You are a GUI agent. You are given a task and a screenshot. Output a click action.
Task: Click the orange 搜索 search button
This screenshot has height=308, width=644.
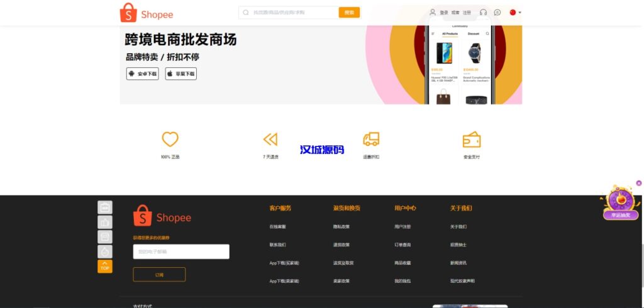[349, 13]
